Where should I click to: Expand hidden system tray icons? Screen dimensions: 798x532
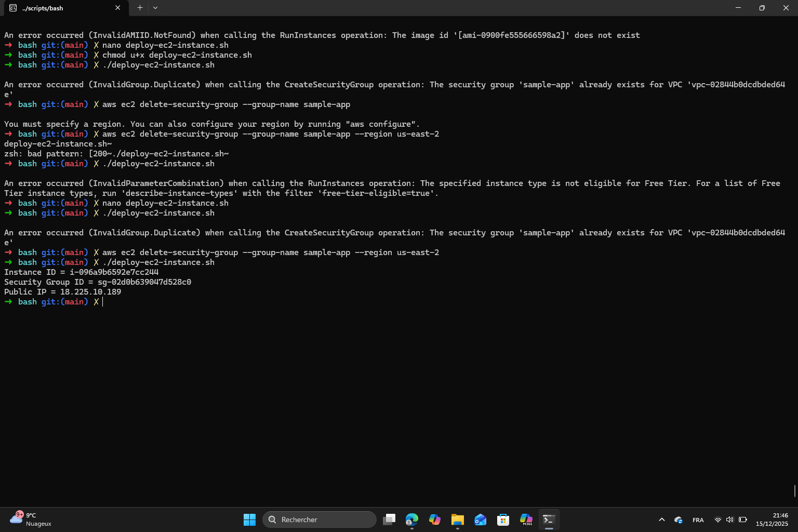662,519
